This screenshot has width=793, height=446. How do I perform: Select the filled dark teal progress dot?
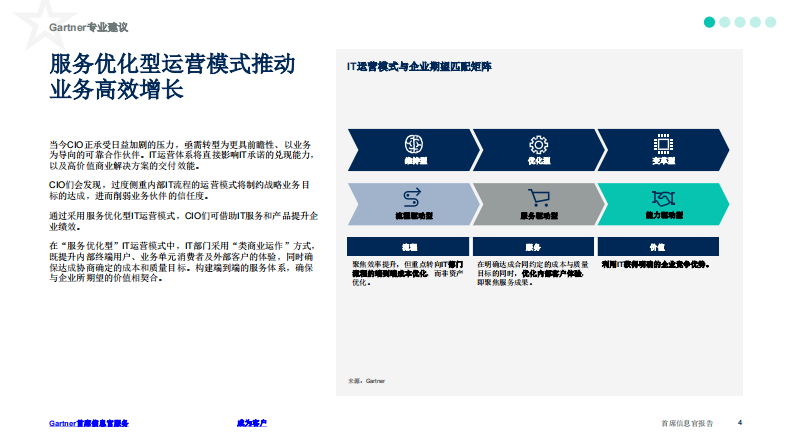click(x=710, y=22)
